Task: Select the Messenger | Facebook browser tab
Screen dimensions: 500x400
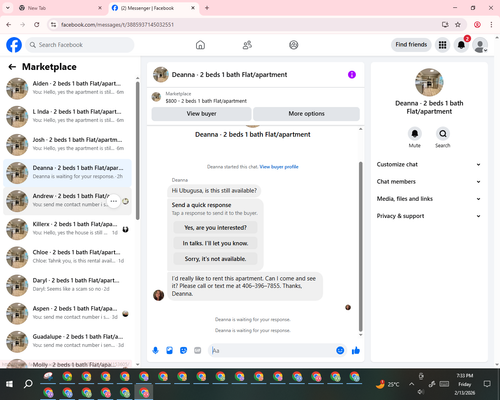Action: (x=153, y=8)
